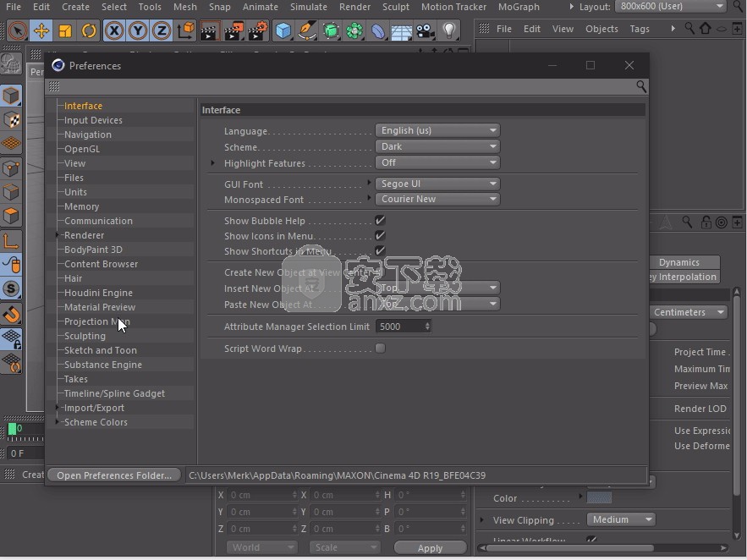
Task: Switch to Polygons mode
Action: [12, 216]
